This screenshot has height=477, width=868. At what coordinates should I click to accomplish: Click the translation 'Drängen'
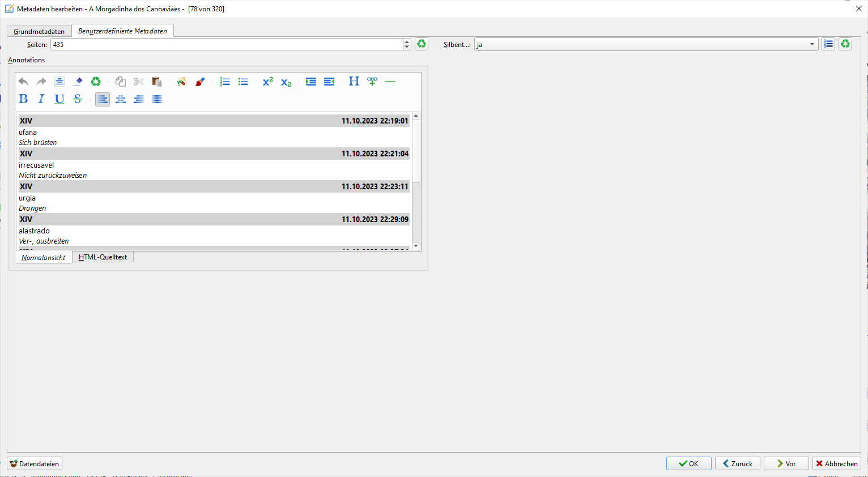32,208
